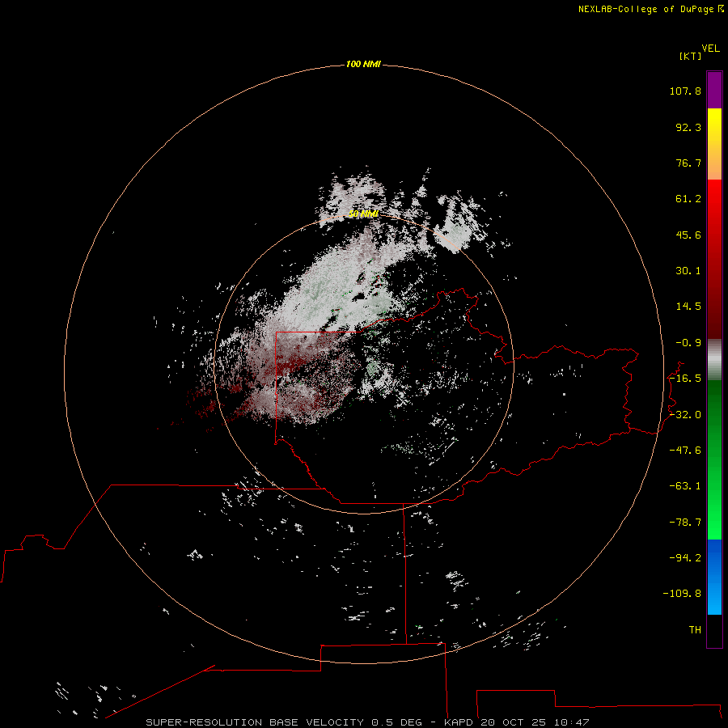Click the 20 OCT 25 date in the caption
This screenshot has height=728, width=728.
click(x=514, y=722)
